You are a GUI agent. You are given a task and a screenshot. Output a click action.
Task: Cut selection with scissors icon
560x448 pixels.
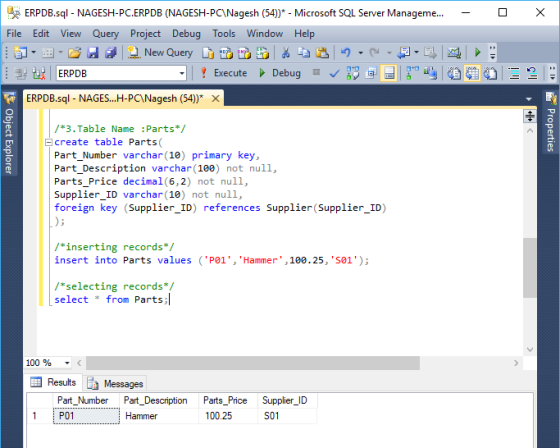tap(285, 53)
